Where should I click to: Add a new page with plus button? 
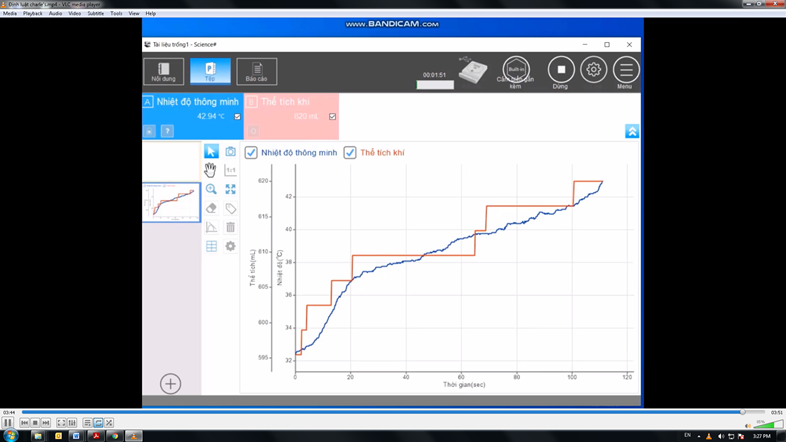coord(170,384)
